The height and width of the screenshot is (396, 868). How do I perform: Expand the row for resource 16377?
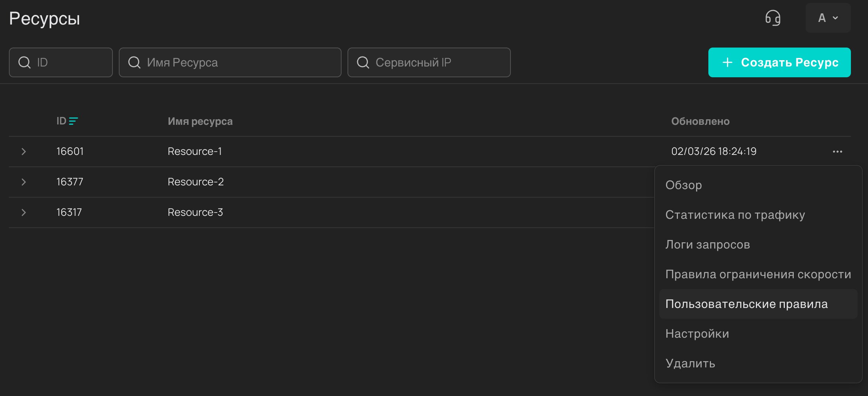23,182
